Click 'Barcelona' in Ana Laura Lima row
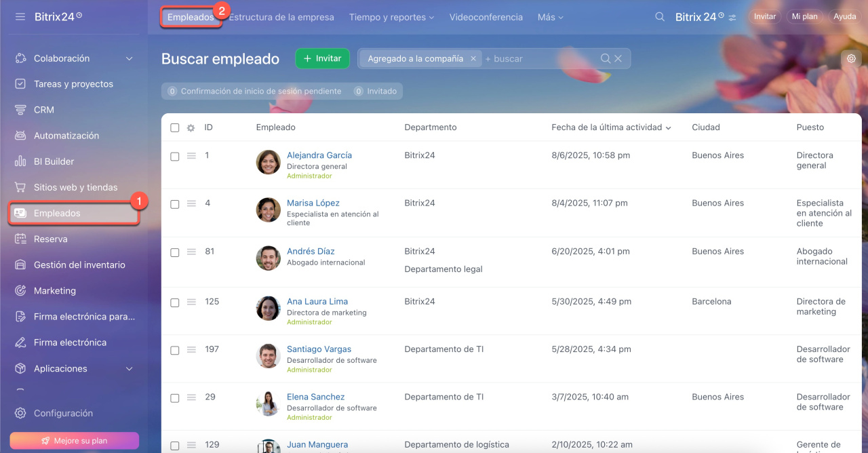 click(x=711, y=301)
